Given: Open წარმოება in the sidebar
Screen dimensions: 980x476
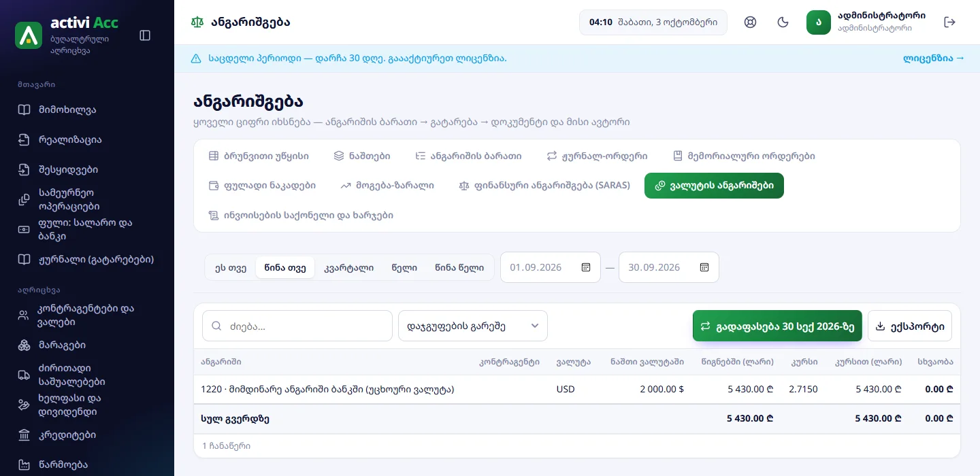Looking at the screenshot, I should click(87, 464).
